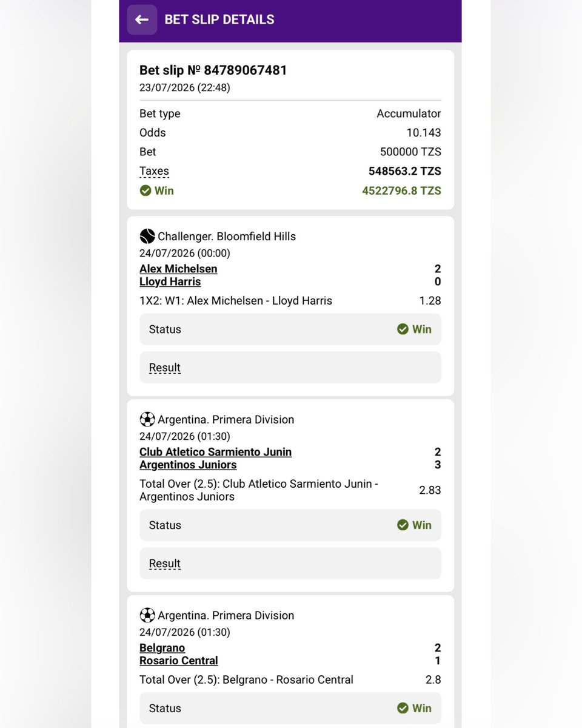Tap the football icon beside Sarmiento match league
This screenshot has height=728, width=582.
147,419
